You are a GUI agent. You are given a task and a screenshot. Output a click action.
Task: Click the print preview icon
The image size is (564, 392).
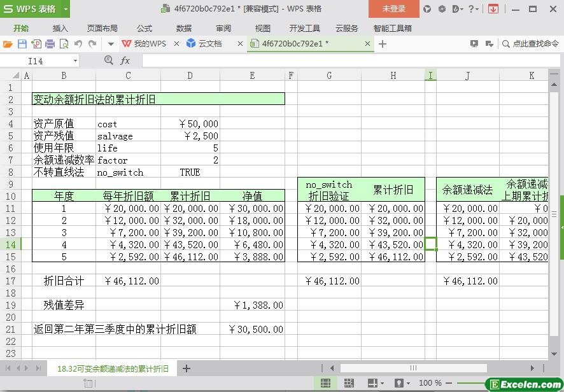(x=64, y=44)
